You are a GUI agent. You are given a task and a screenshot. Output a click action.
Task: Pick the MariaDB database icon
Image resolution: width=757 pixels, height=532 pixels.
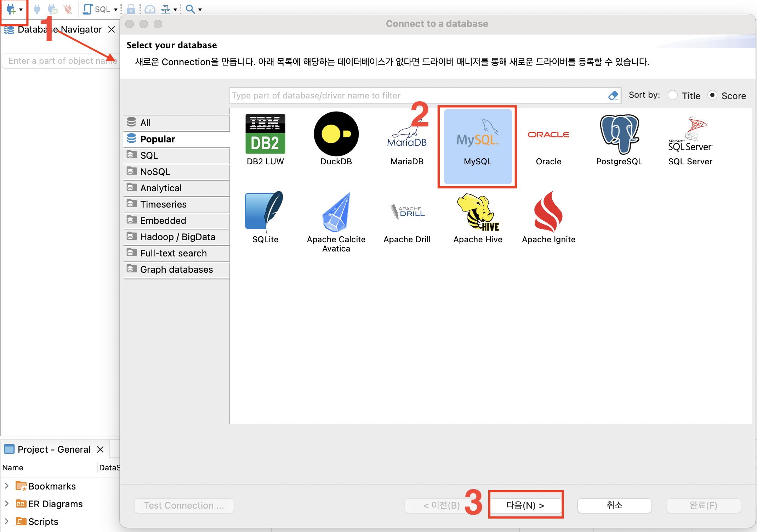pos(407,135)
